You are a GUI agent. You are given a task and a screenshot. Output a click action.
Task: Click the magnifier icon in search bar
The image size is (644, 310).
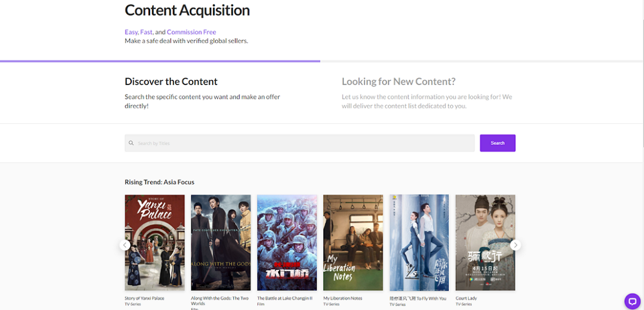tap(131, 143)
